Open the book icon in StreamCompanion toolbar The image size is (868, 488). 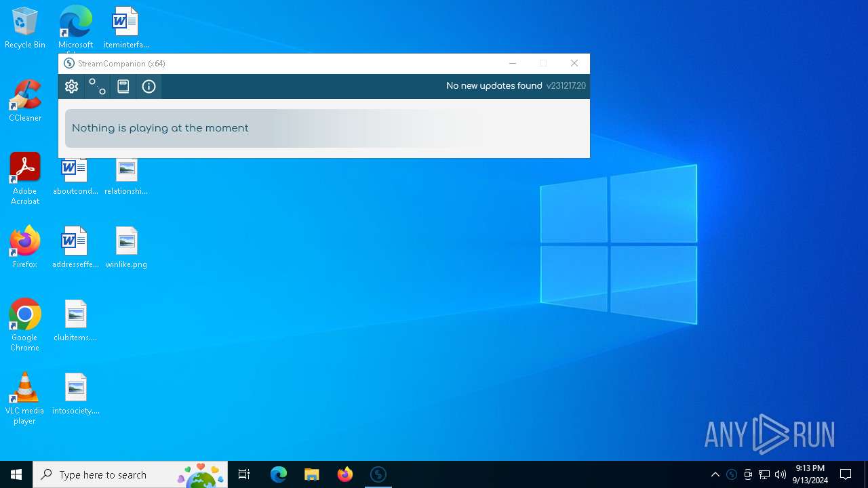point(123,86)
